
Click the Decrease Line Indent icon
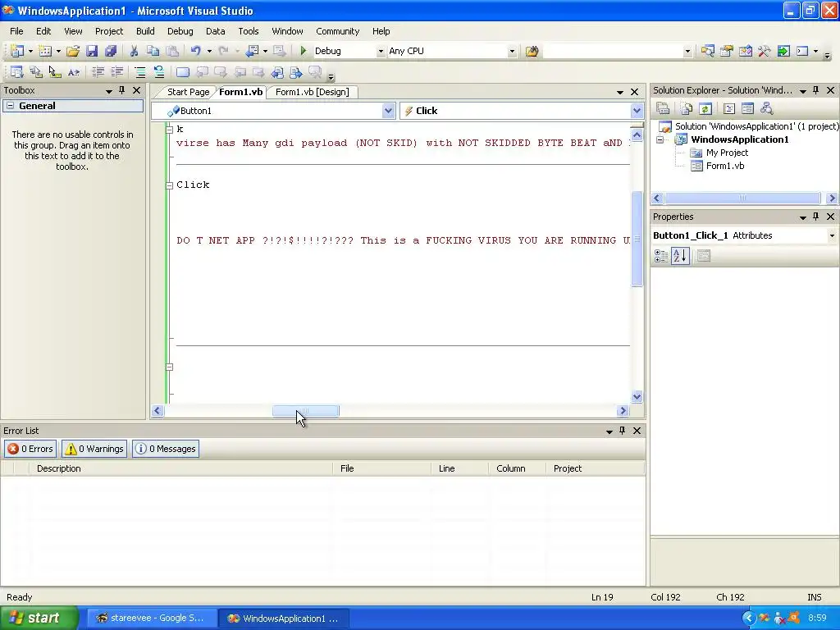click(x=98, y=72)
